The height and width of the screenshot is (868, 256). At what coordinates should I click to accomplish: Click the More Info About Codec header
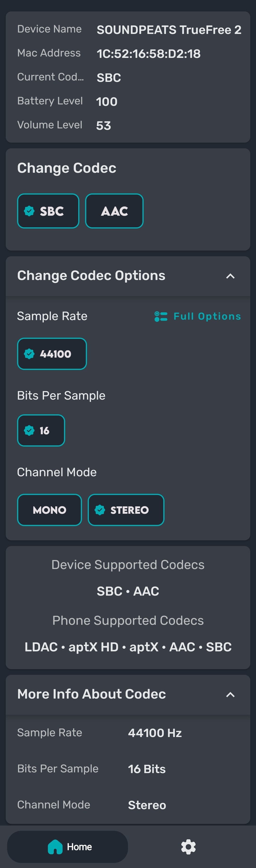128,695
